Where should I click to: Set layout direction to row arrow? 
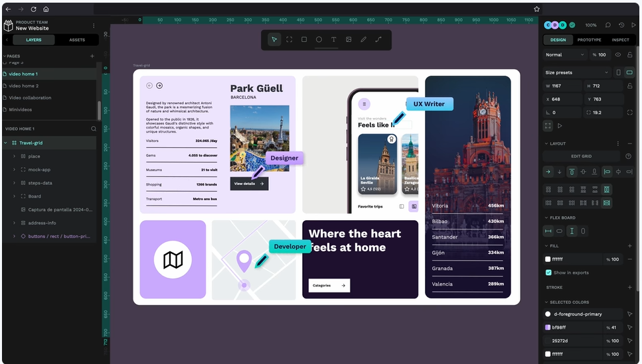coord(548,172)
